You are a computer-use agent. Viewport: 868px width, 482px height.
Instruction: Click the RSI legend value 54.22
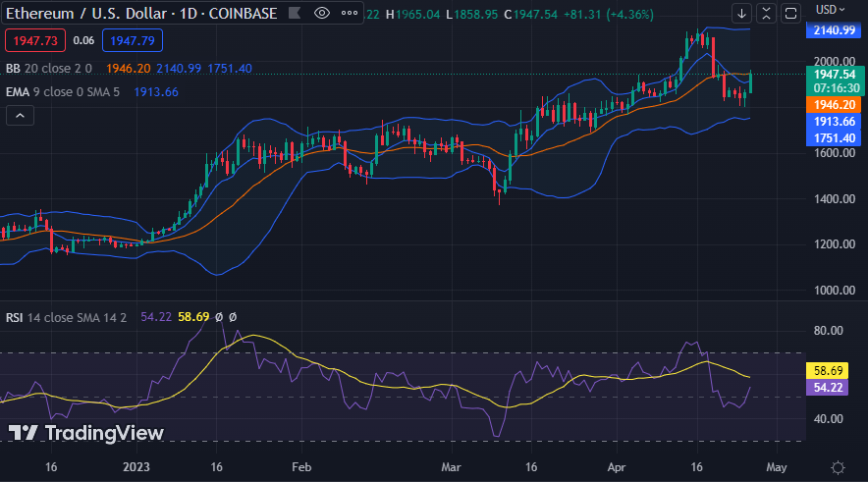(x=156, y=317)
